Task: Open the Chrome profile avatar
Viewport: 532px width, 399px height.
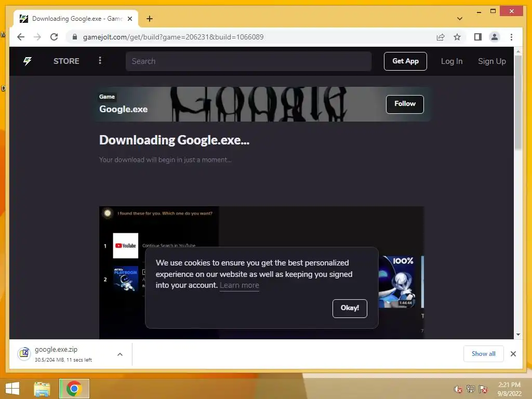Action: [x=495, y=37]
